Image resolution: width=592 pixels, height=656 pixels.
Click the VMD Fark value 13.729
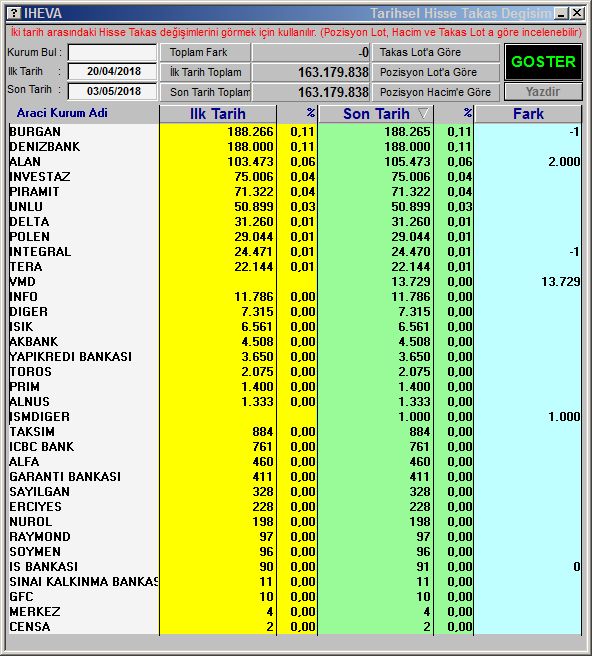pos(561,282)
